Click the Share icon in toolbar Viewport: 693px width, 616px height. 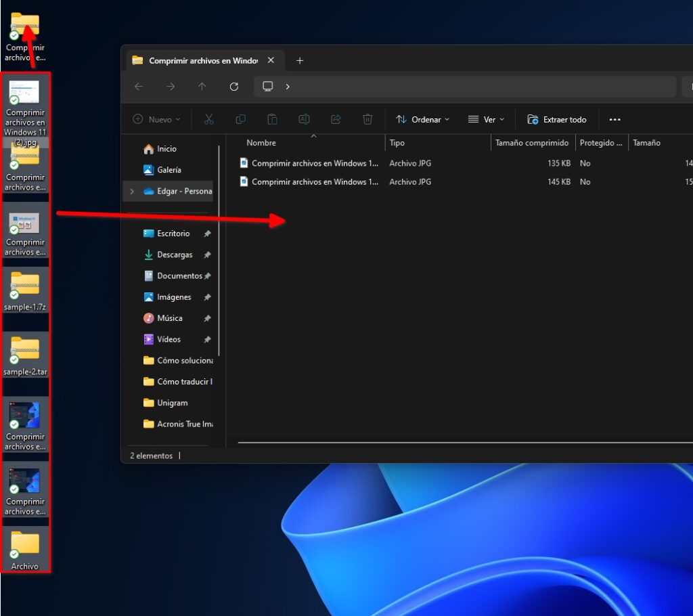click(336, 119)
